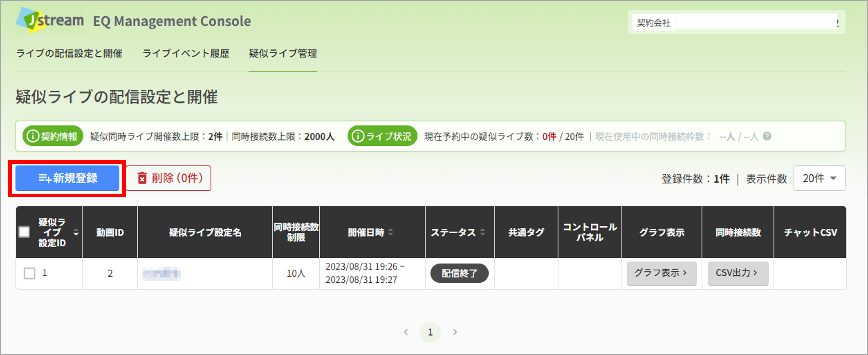Sort by 開催日時 column arrows
The height and width of the screenshot is (355, 868).
391,232
